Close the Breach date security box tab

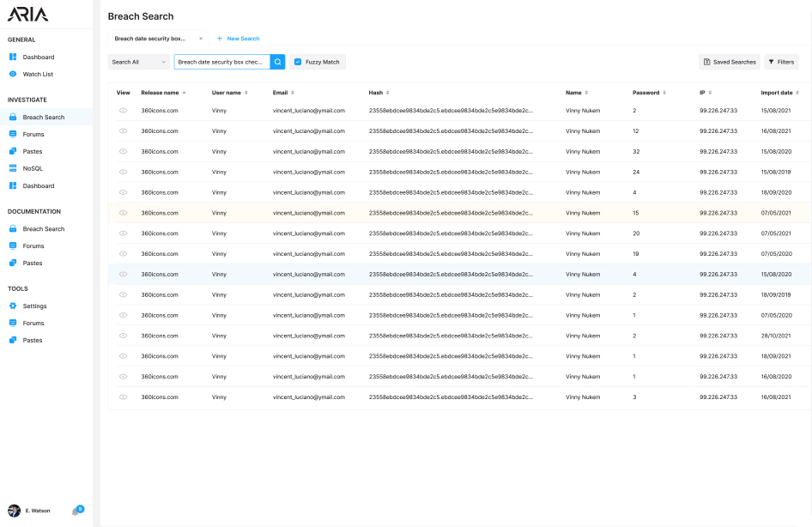(201, 39)
